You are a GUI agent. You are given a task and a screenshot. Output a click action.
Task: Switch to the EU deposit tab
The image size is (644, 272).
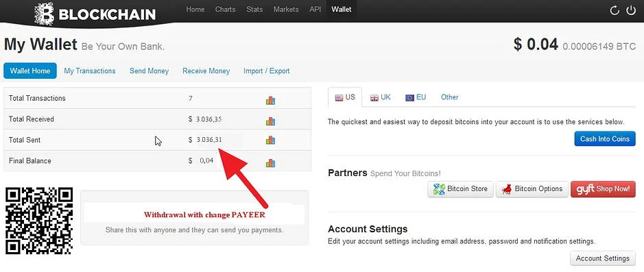click(416, 97)
